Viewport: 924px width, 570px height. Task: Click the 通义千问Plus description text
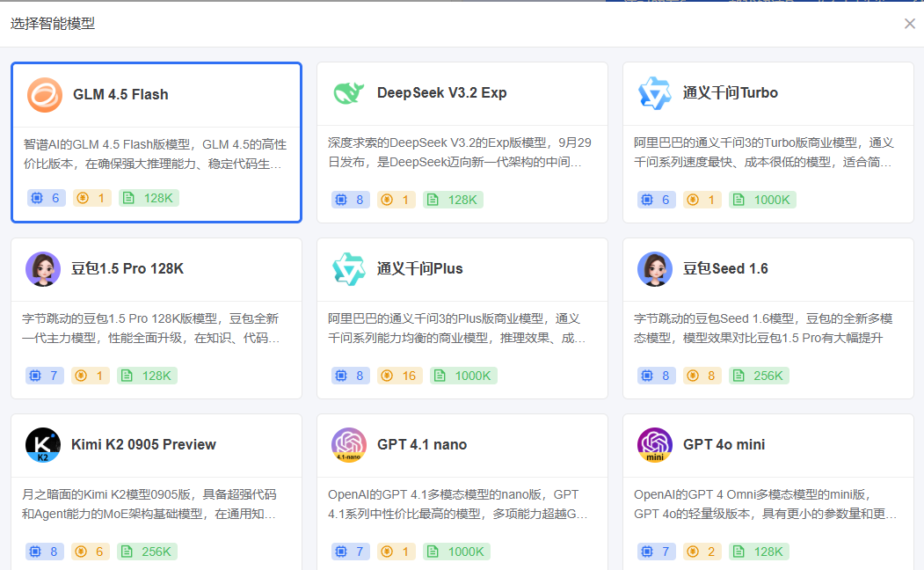(x=456, y=328)
